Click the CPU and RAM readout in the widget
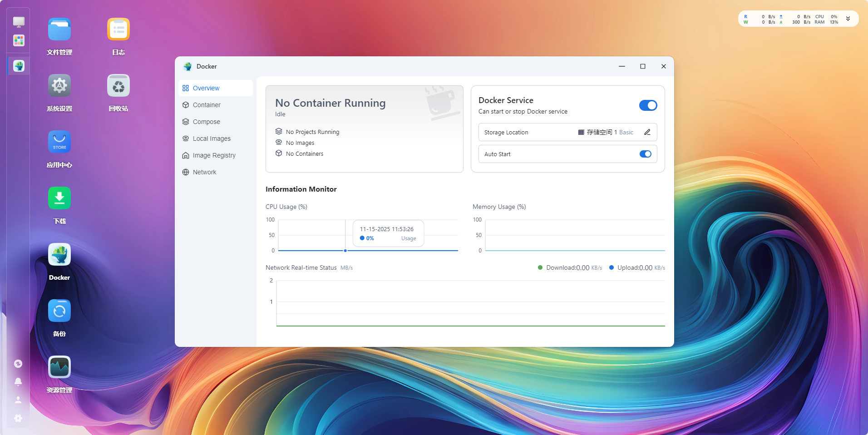This screenshot has height=435, width=868. pyautogui.click(x=826, y=19)
